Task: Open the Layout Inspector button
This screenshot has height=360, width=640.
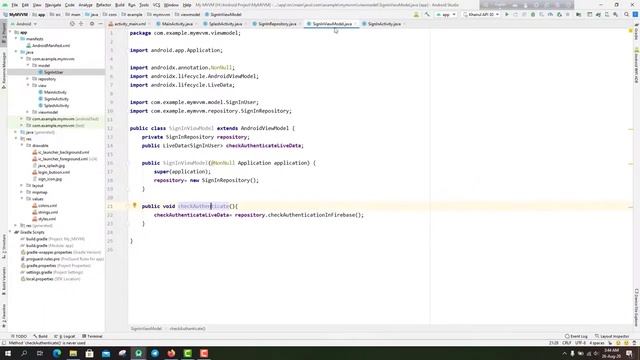Action: [x=612, y=336]
